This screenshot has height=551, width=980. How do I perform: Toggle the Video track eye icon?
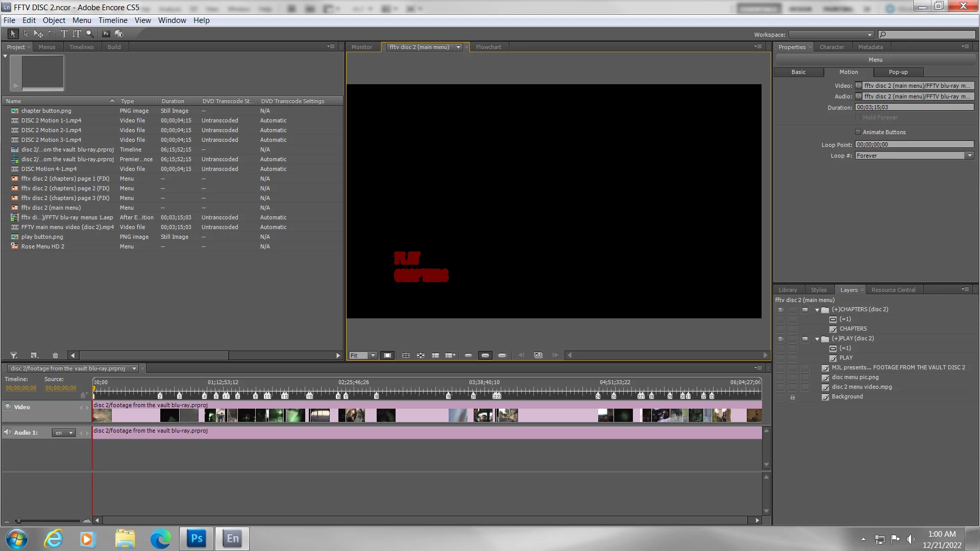coord(8,407)
